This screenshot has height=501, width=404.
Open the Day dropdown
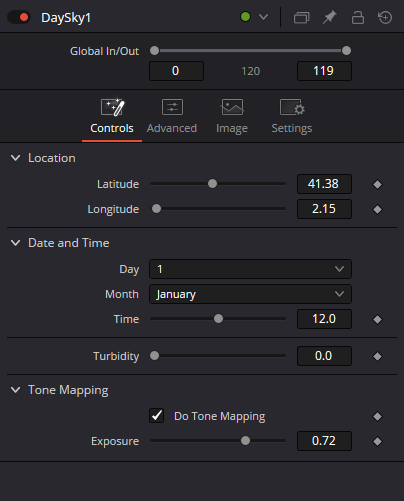pos(250,269)
